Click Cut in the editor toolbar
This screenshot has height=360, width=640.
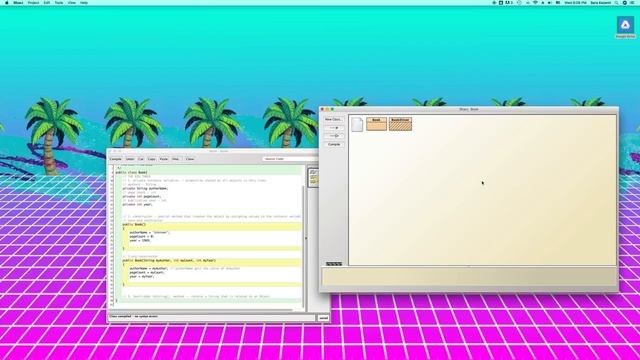141,159
